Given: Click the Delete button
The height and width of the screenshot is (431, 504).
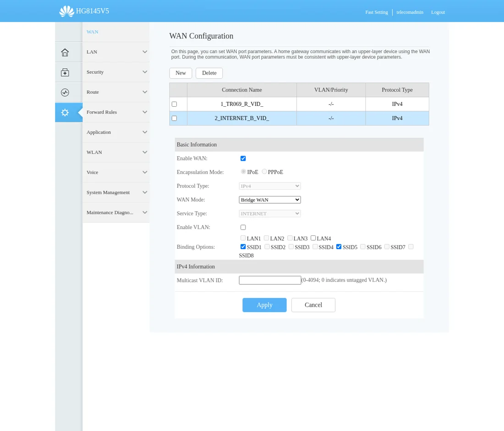Looking at the screenshot, I should [x=209, y=73].
